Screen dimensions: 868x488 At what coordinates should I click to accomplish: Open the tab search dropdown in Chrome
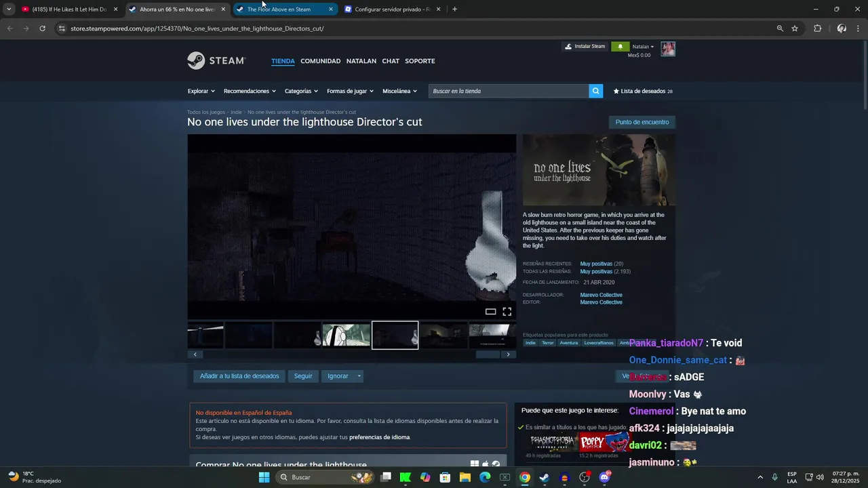tap(8, 9)
